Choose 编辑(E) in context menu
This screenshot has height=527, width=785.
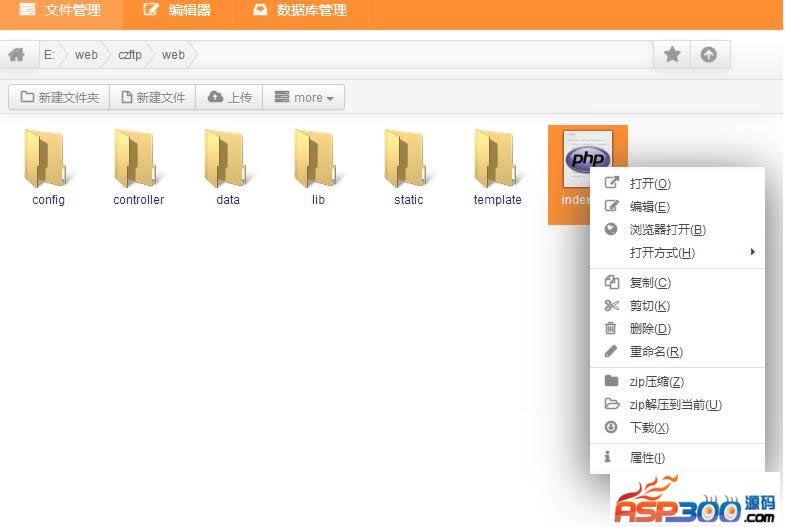677,206
